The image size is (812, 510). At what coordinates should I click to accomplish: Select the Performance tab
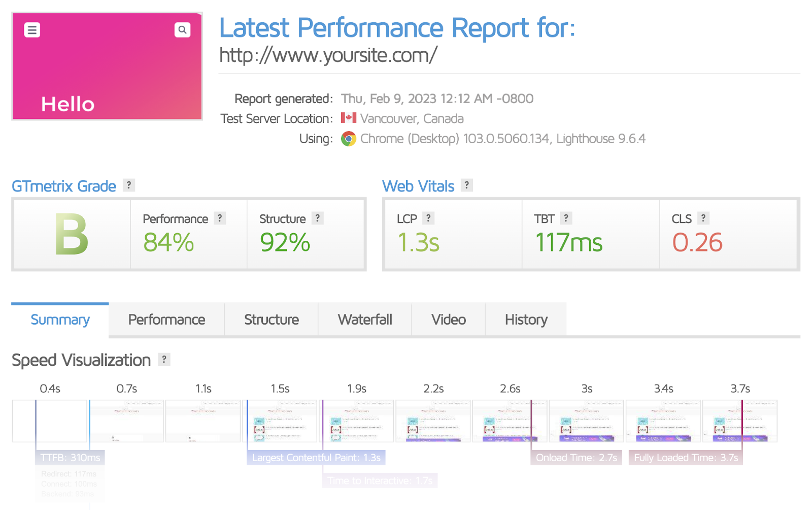pyautogui.click(x=166, y=320)
